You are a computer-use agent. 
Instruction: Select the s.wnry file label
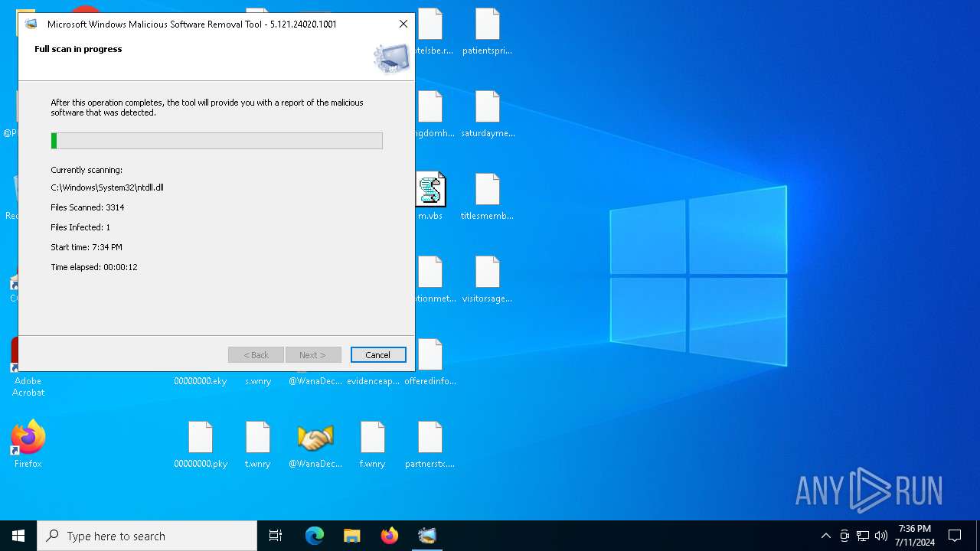click(258, 381)
